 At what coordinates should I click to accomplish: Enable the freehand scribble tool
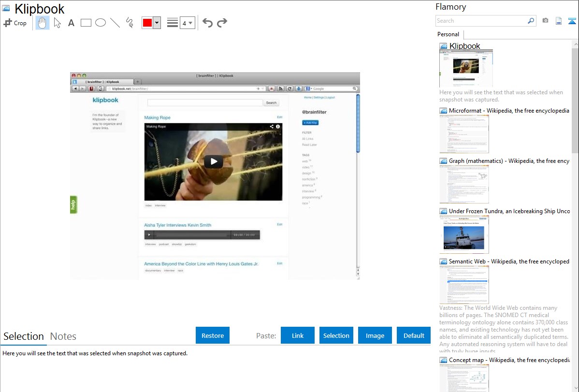coord(130,23)
